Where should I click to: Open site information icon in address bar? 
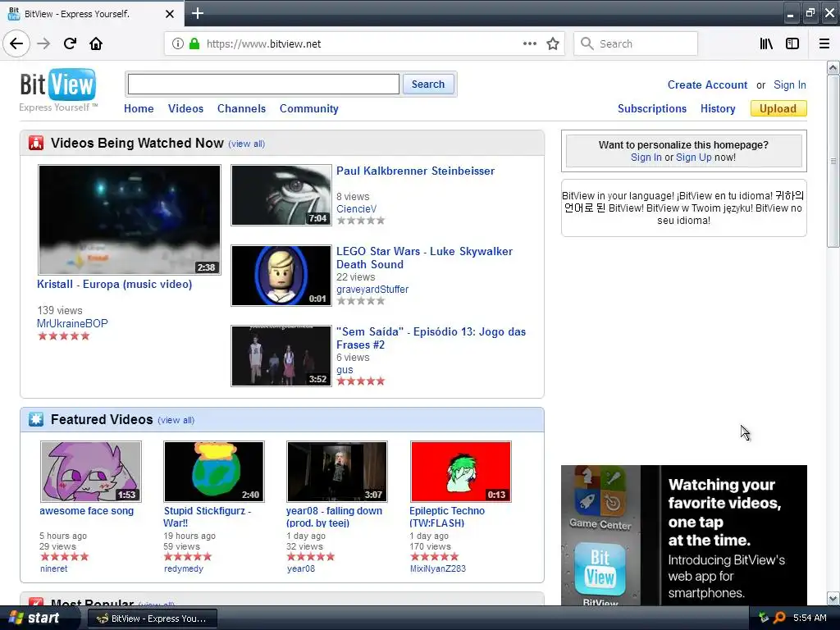[178, 43]
